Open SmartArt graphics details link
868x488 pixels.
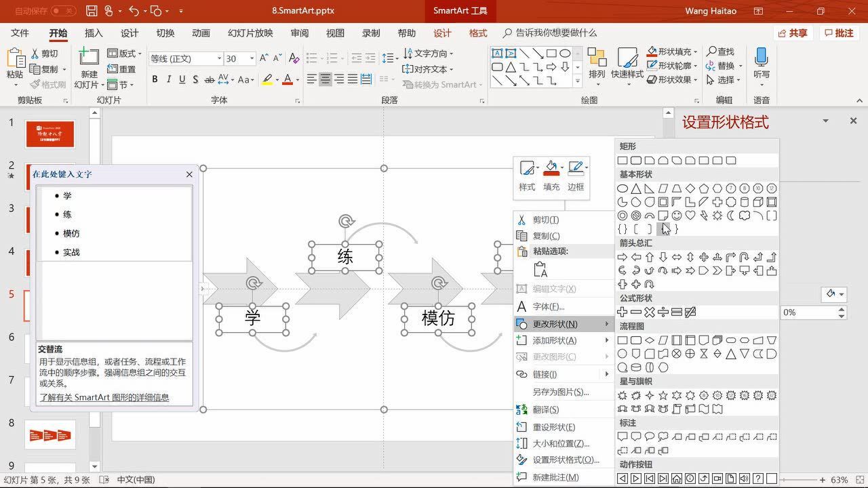click(x=104, y=397)
